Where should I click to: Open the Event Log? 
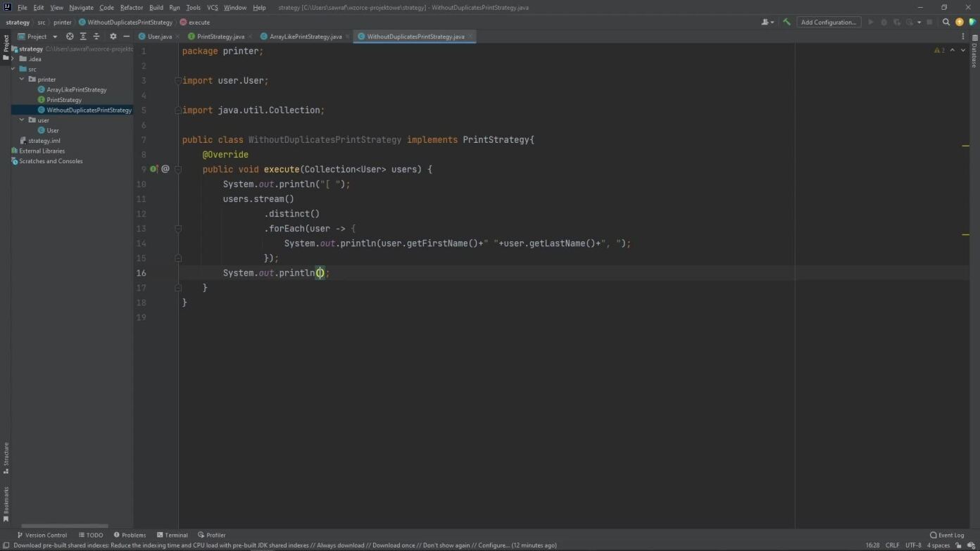pos(947,536)
